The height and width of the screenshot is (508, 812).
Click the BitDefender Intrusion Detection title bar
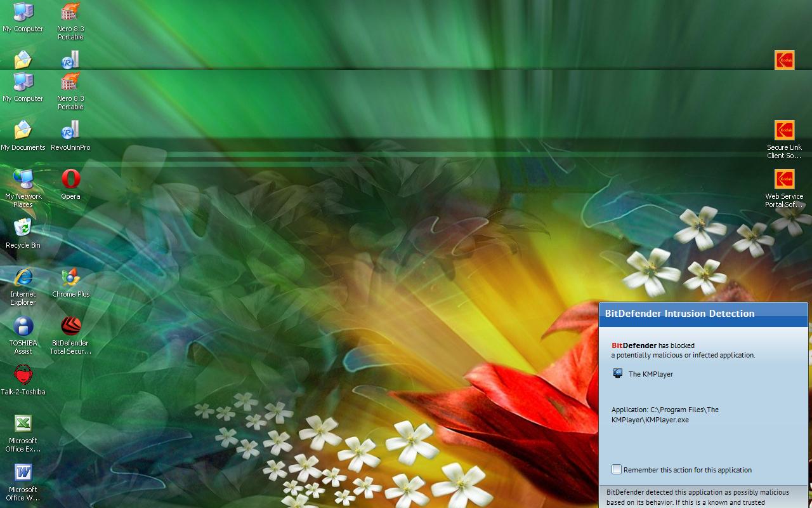[703, 314]
